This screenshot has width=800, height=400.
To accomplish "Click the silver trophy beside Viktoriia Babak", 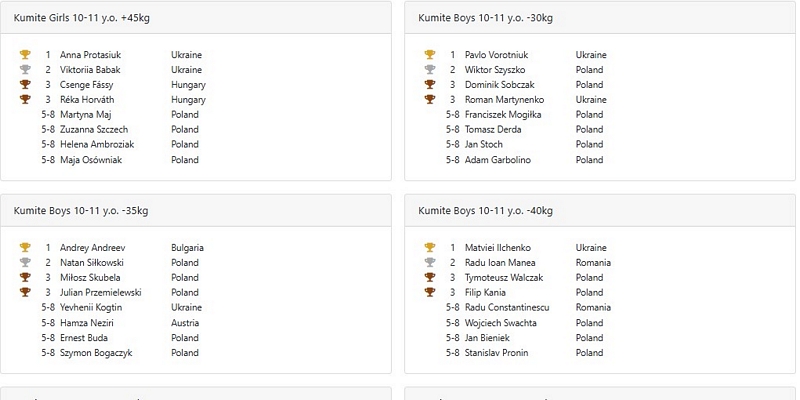I will point(25,69).
